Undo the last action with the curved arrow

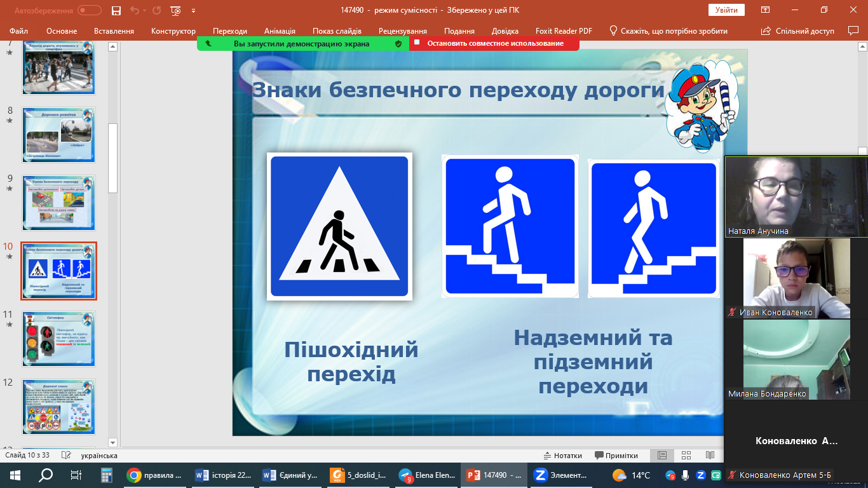134,10
